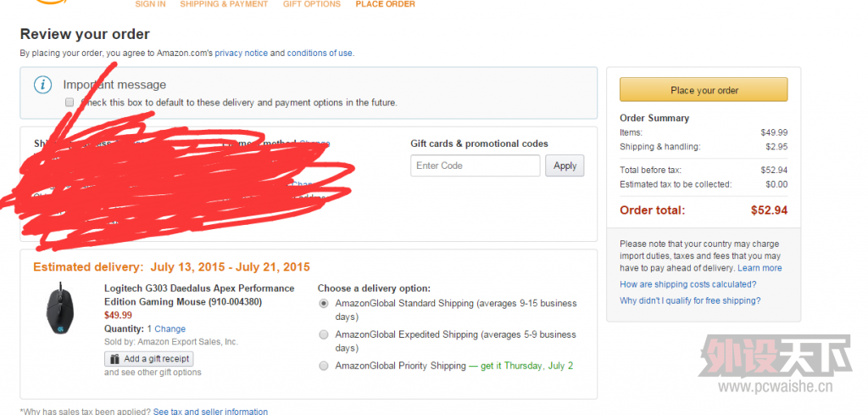The image size is (868, 415).
Task: Open the conditions of use link
Action: 320,53
